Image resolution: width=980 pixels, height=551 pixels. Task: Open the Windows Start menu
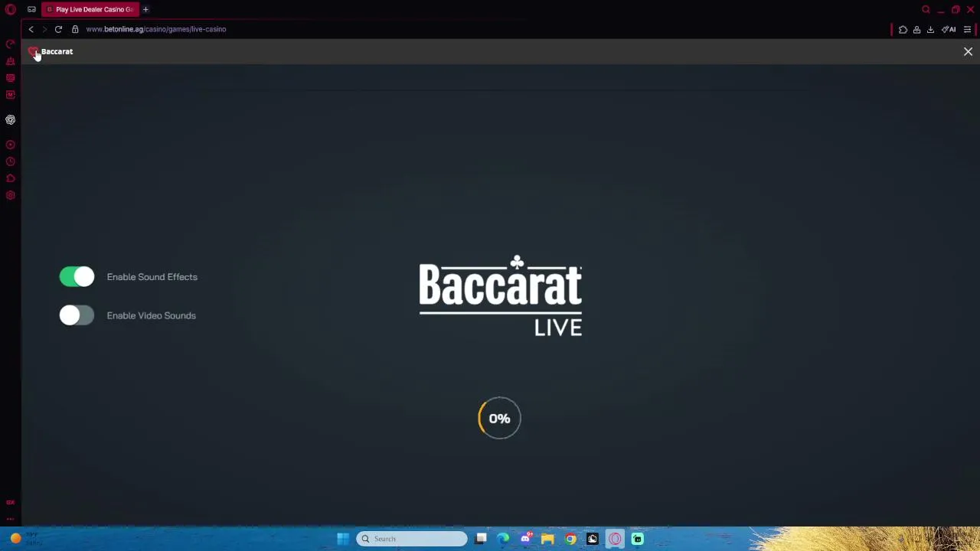coord(343,539)
